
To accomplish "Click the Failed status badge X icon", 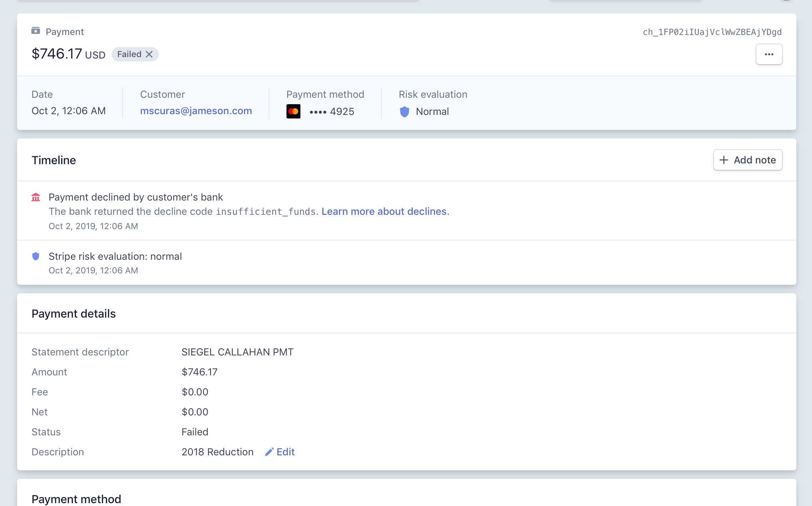I will (149, 54).
